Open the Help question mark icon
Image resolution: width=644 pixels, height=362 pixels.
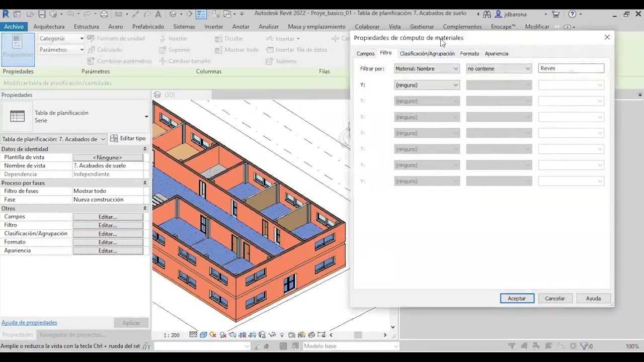[x=572, y=14]
